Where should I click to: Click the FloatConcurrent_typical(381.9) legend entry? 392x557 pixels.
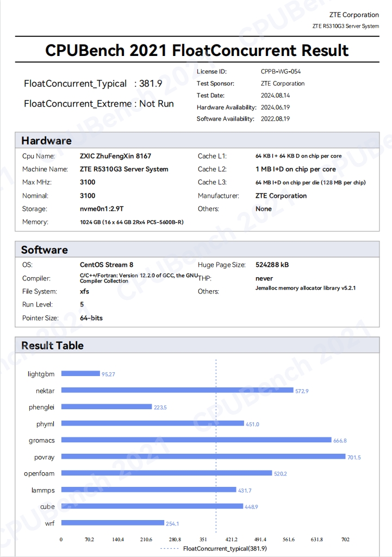(x=214, y=548)
